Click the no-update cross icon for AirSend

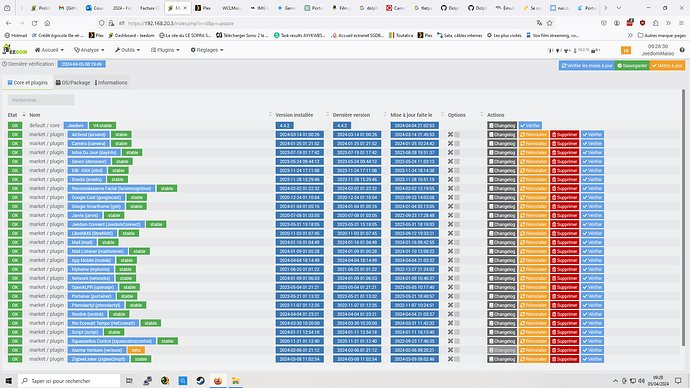[450, 135]
